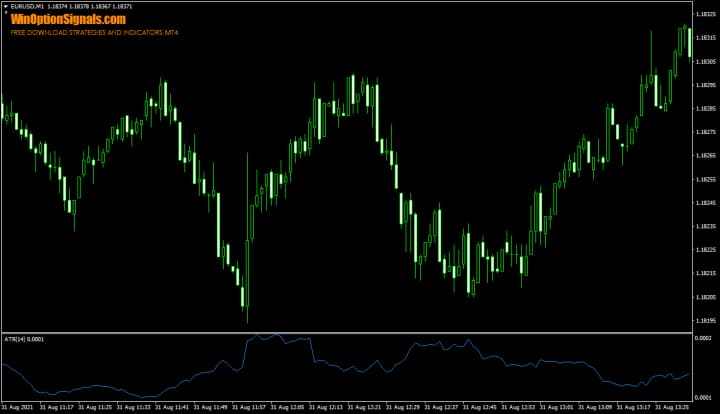This screenshot has height=414, width=720.
Task: Click the Free Download Strategies and Indicators text
Action: click(96, 32)
